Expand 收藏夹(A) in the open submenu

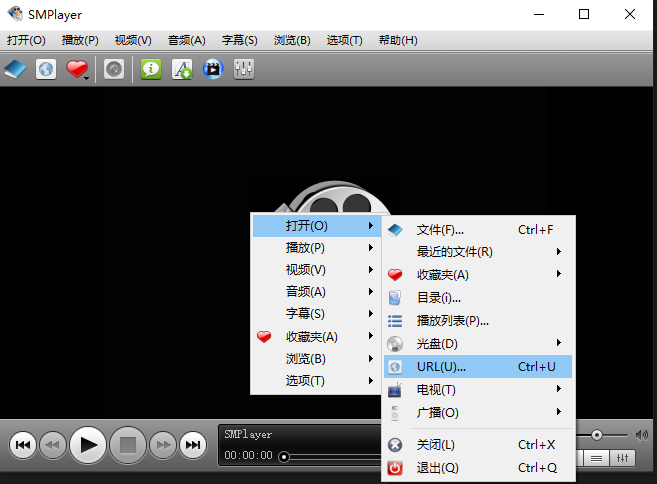tap(478, 275)
